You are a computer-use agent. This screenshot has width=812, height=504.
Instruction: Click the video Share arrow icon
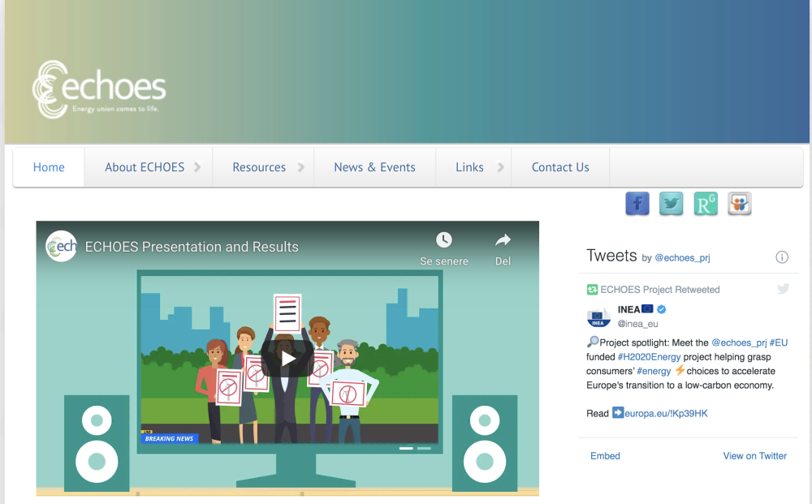click(x=503, y=240)
